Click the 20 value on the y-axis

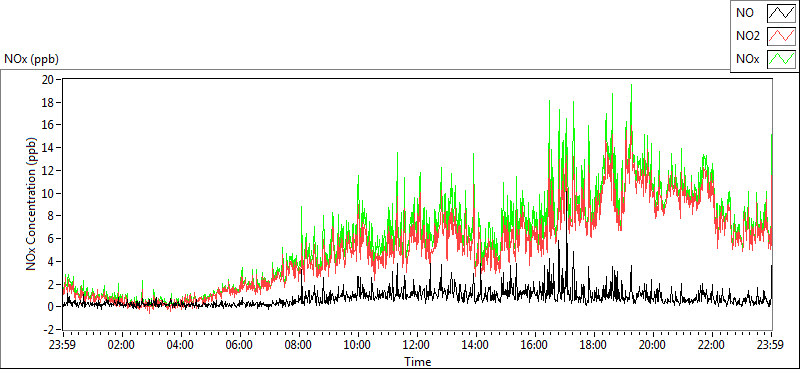49,80
